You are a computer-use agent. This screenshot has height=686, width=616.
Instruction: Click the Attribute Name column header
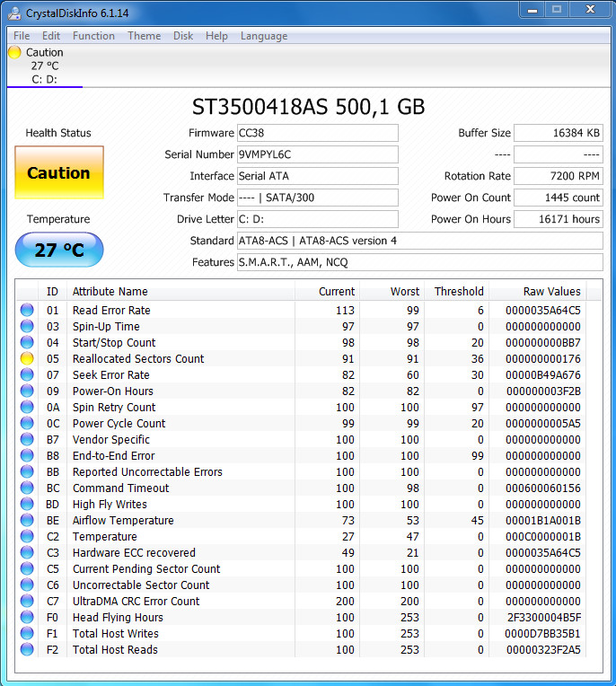[x=110, y=291]
